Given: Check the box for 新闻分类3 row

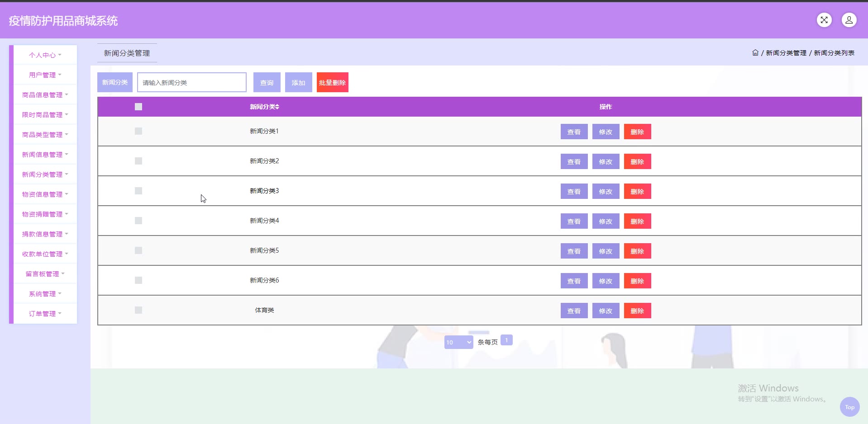Looking at the screenshot, I should [138, 191].
